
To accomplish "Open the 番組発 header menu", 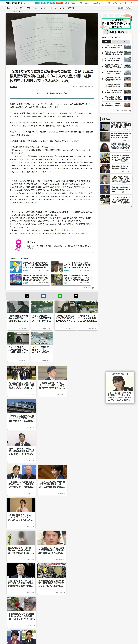I will click(x=88, y=3).
